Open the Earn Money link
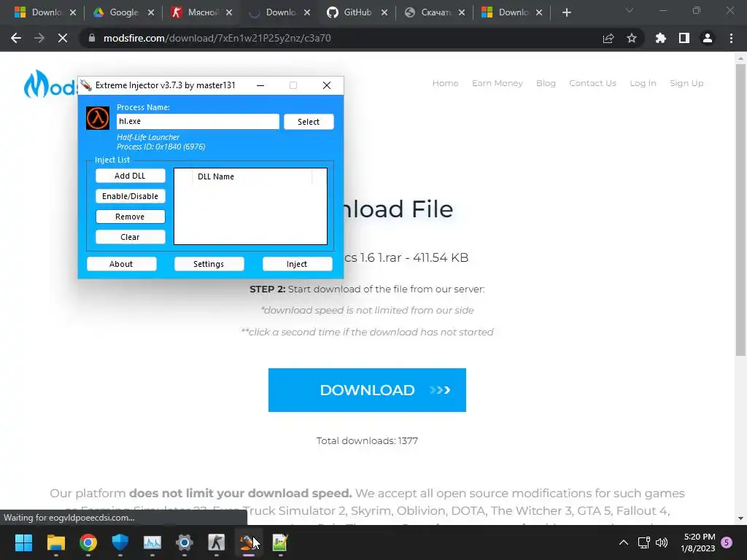This screenshot has height=560, width=747. click(x=497, y=83)
